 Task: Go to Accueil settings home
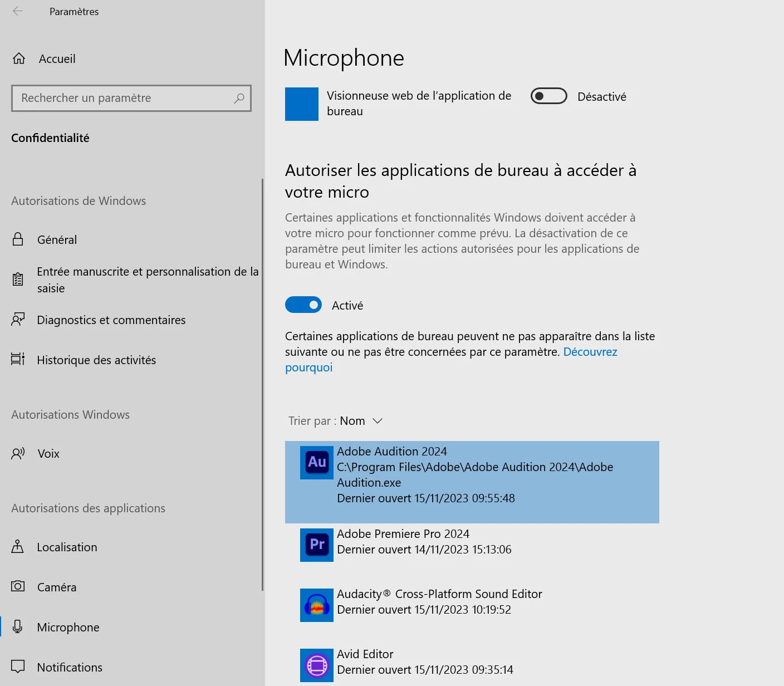coord(131,58)
